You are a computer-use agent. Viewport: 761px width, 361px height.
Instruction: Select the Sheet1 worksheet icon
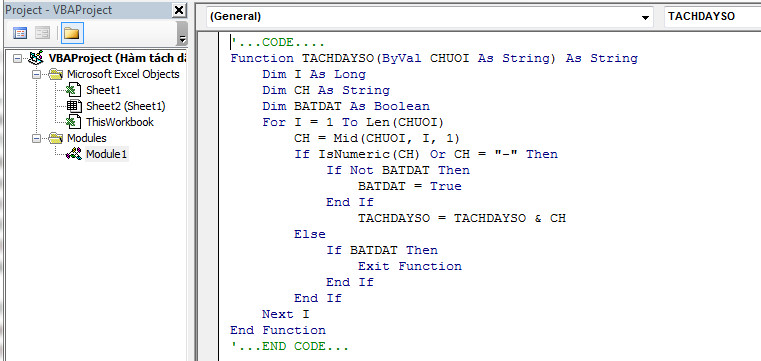(x=74, y=90)
